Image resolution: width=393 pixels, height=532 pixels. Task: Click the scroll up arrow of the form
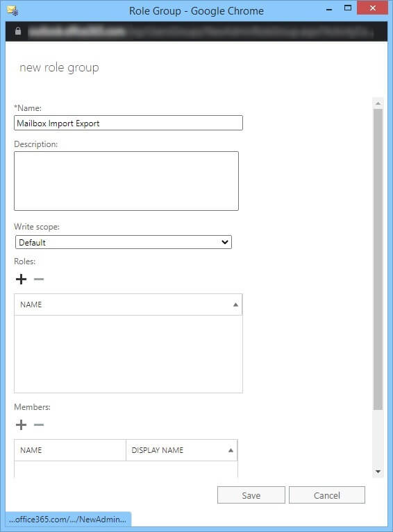coord(378,103)
